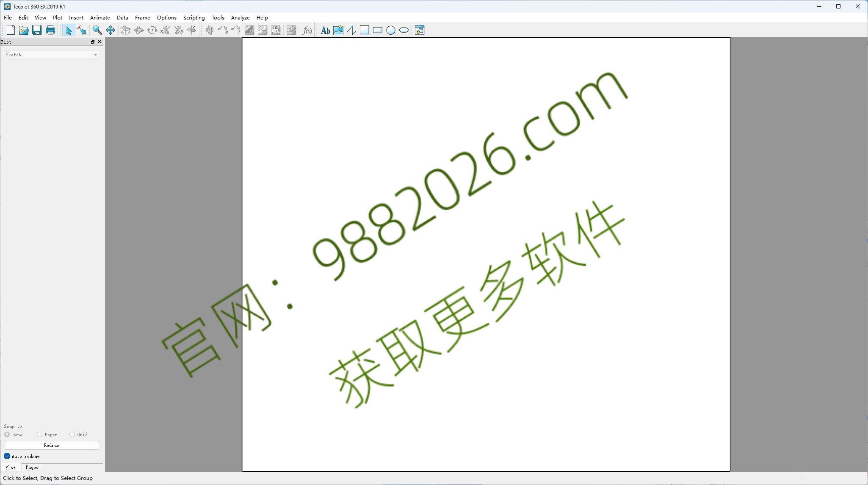
Task: Save the layout with the floppy icon
Action: pyautogui.click(x=37, y=30)
